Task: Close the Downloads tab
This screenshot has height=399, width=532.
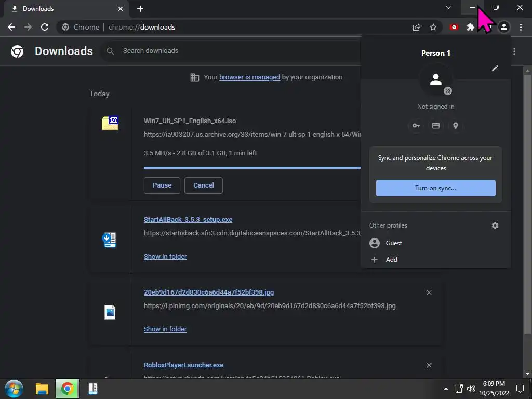Action: pos(121,9)
